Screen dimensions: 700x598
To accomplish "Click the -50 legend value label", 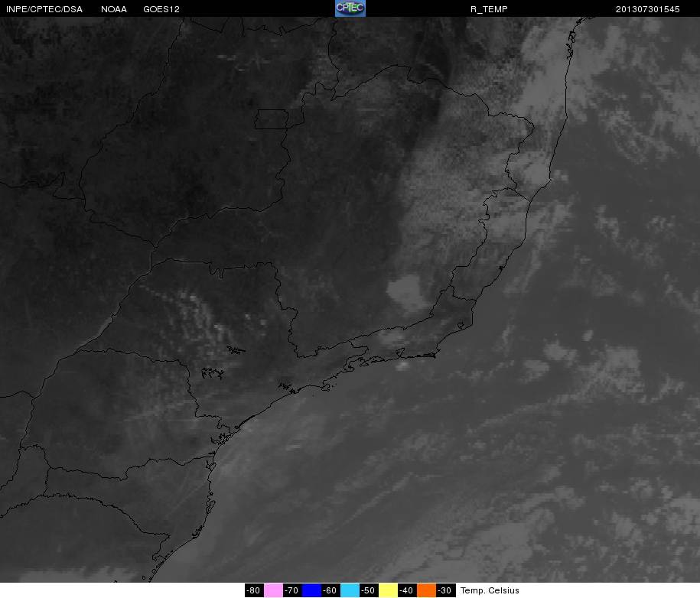I will (x=368, y=590).
